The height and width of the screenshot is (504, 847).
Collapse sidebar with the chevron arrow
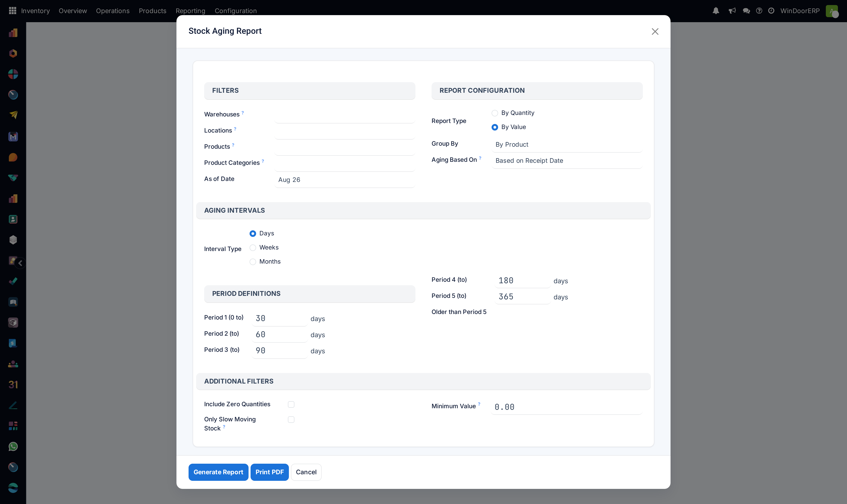pyautogui.click(x=20, y=263)
